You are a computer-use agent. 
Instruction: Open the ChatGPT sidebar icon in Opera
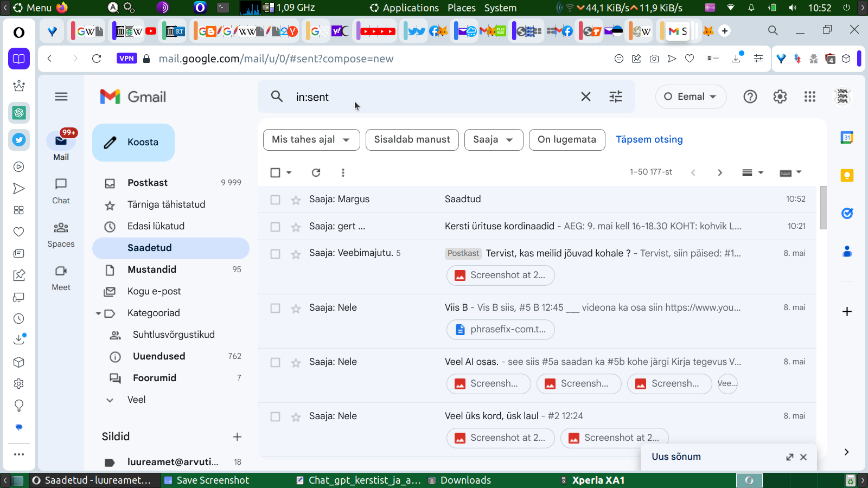[x=19, y=113]
